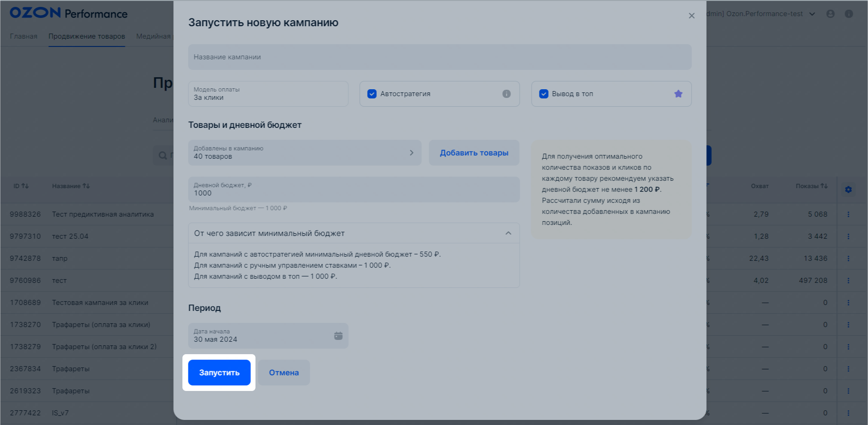
Task: Open row menu for campaign 1708689
Action: pyautogui.click(x=848, y=303)
